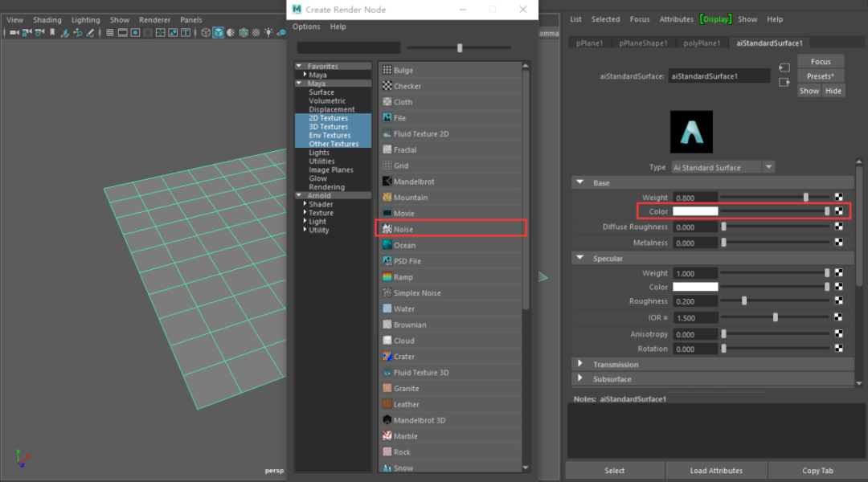The height and width of the screenshot is (482, 868).
Task: Choose Fluid Texture 2D node
Action: click(451, 134)
